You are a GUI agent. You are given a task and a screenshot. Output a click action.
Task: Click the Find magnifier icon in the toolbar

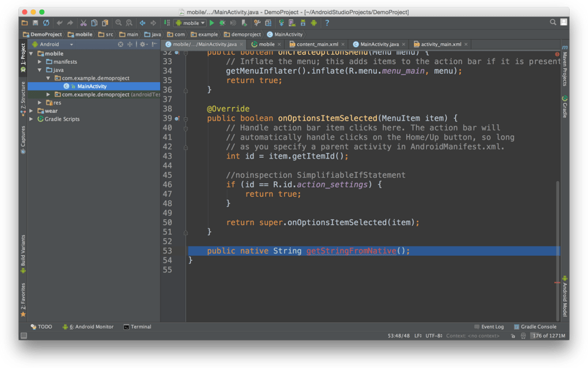[x=119, y=23]
